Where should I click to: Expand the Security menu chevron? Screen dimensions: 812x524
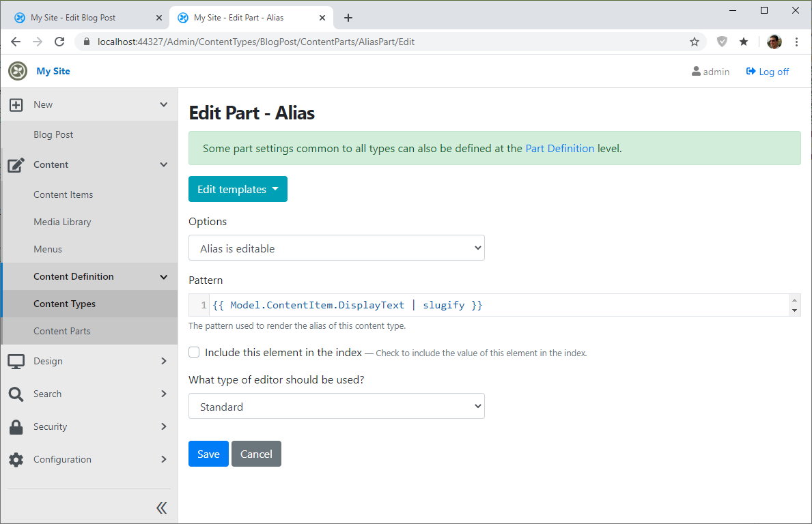tap(164, 426)
